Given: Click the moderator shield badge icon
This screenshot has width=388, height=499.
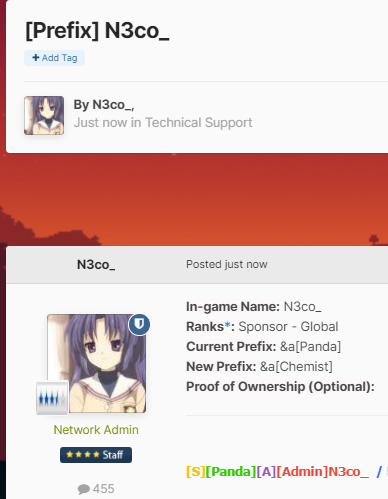Looking at the screenshot, I should 139,324.
